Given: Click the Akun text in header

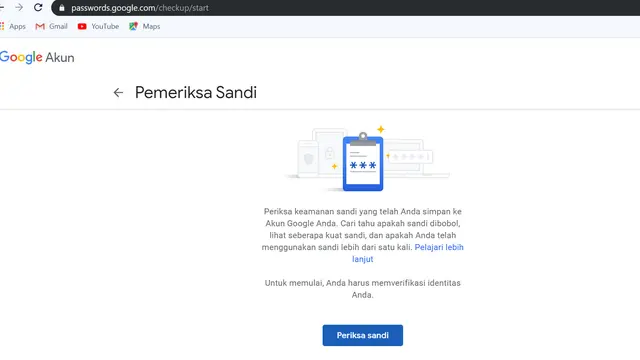Looking at the screenshot, I should (x=60, y=58).
